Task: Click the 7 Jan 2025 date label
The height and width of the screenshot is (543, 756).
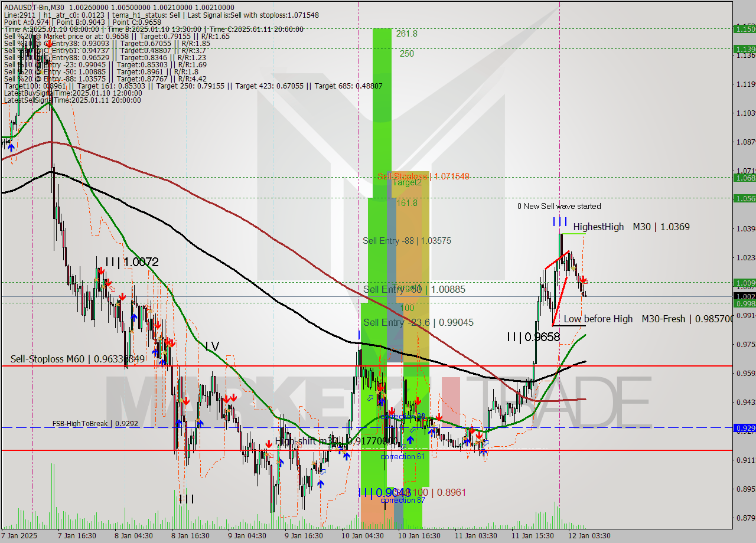Action: (19, 535)
